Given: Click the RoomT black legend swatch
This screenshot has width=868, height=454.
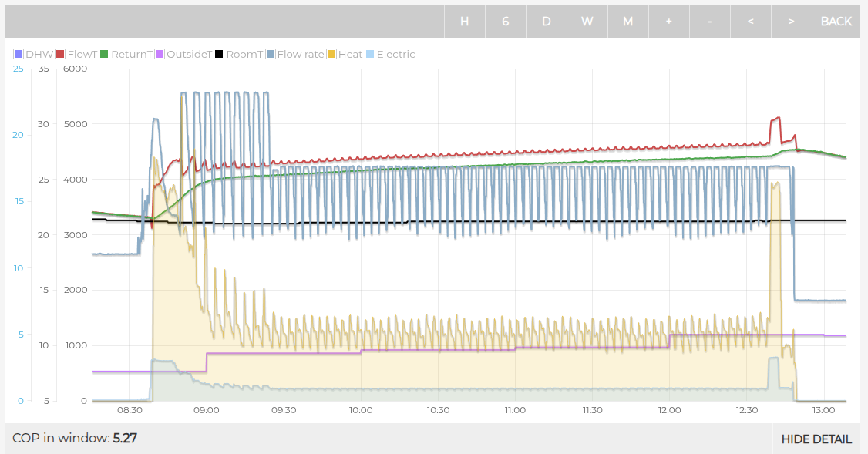Looking at the screenshot, I should (x=219, y=55).
